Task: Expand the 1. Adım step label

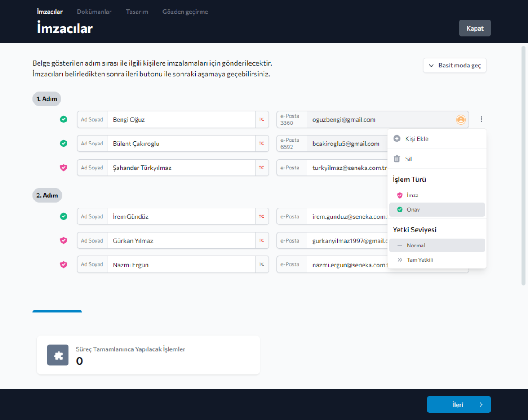Action: [47, 99]
